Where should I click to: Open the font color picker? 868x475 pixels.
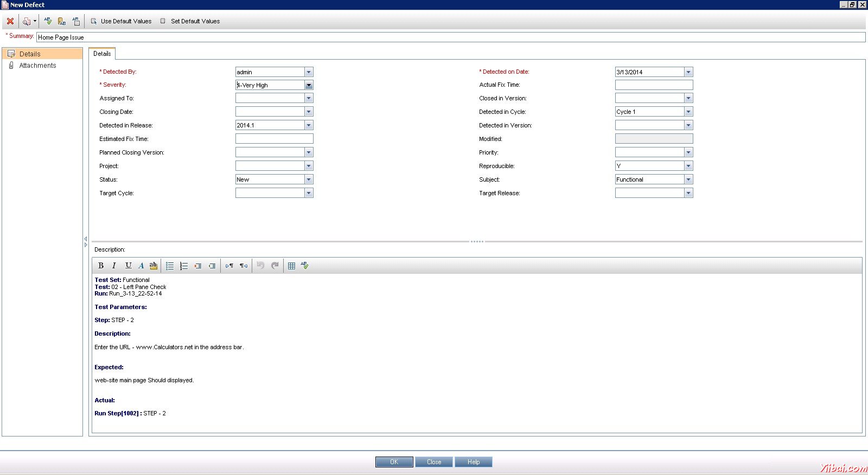coord(141,266)
